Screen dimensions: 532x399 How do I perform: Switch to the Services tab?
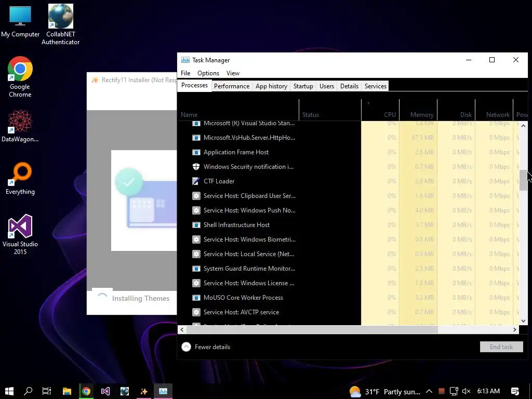pyautogui.click(x=376, y=86)
